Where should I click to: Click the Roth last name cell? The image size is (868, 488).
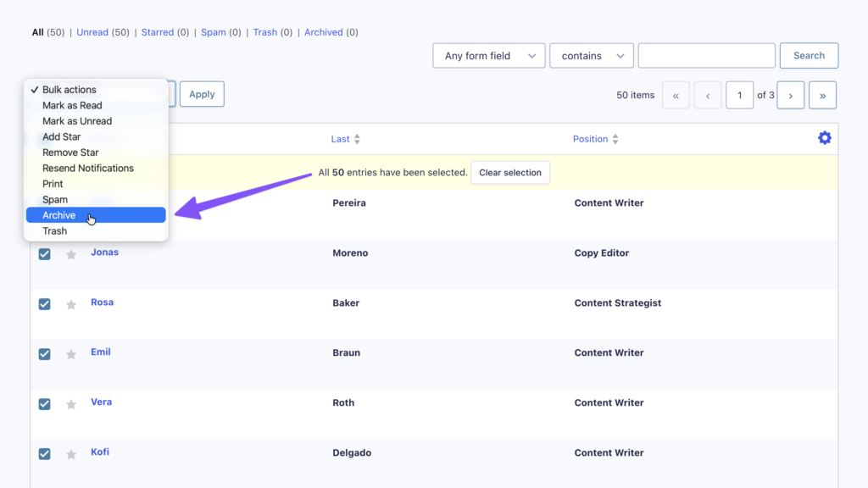click(x=343, y=402)
